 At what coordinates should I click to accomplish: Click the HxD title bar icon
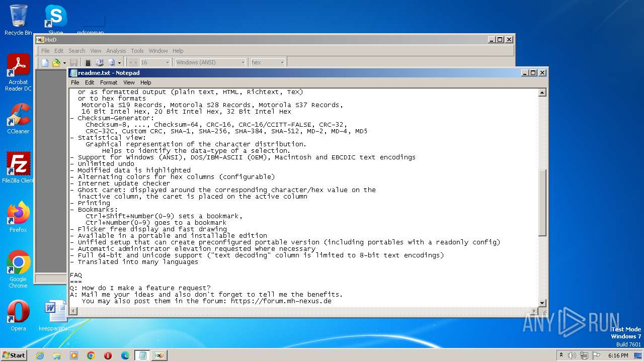pos(40,40)
